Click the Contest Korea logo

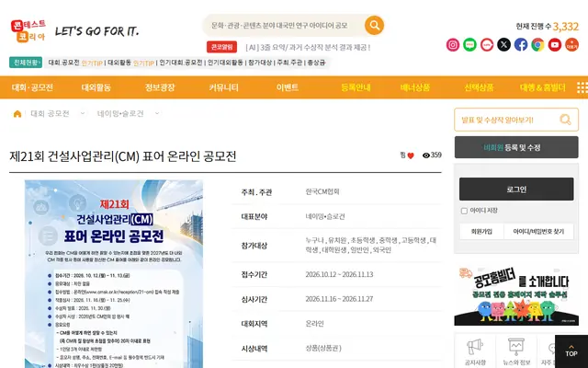click(28, 30)
